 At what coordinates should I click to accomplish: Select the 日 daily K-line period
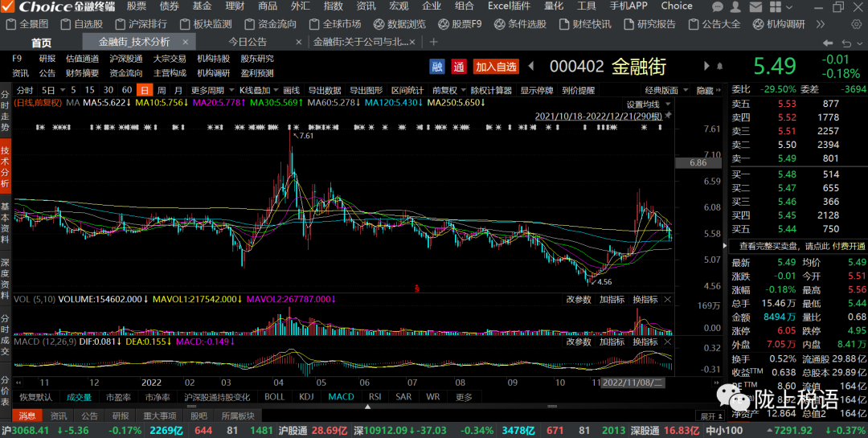tap(145, 90)
